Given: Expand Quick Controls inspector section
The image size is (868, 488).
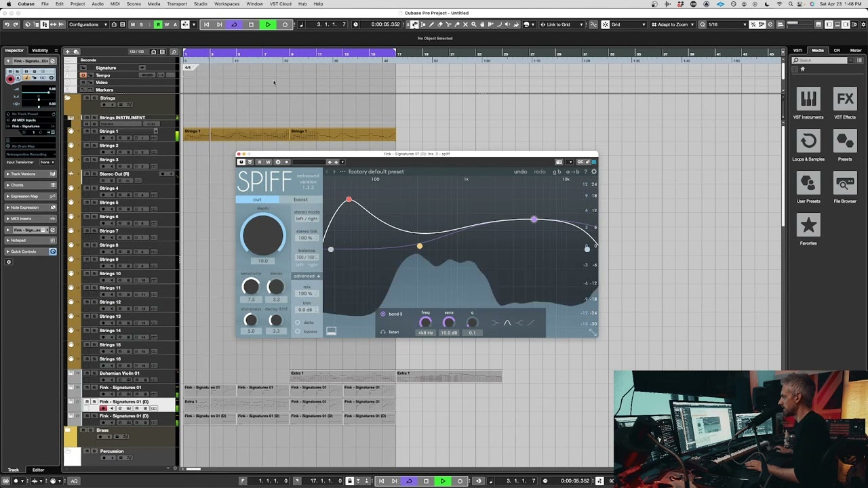Looking at the screenshot, I should pos(31,251).
